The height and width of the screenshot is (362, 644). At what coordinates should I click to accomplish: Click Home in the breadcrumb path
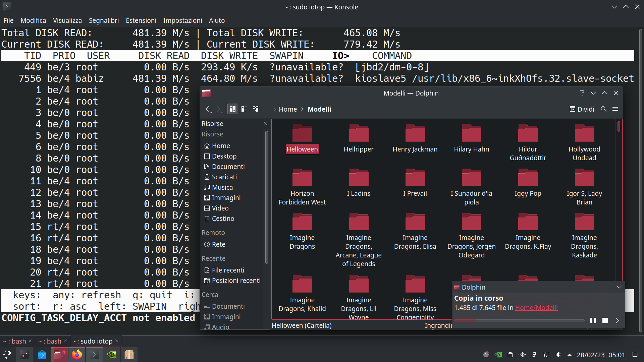pos(287,109)
